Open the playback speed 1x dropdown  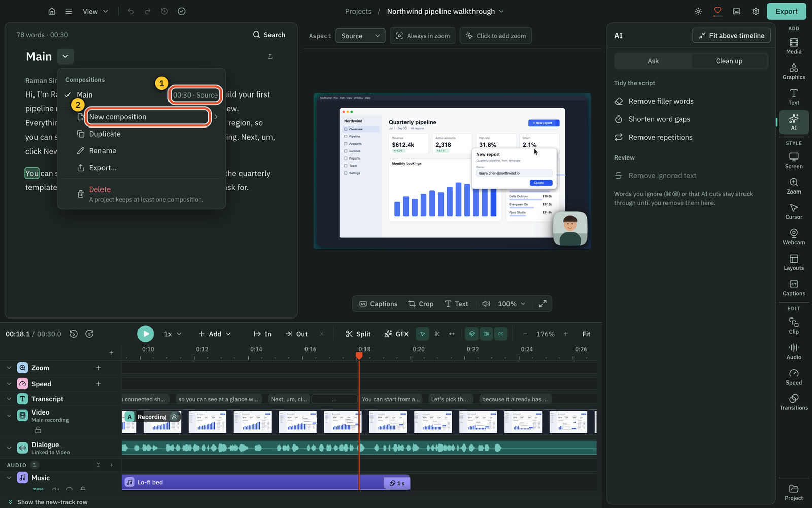click(x=173, y=334)
